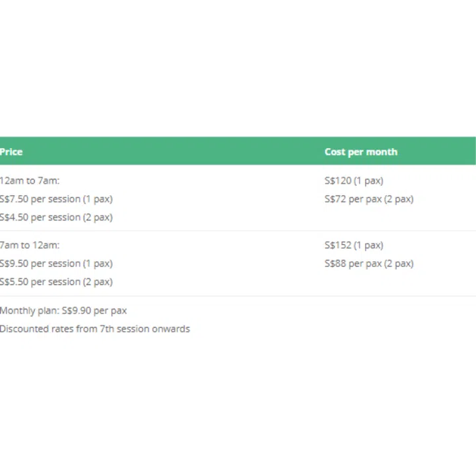The height and width of the screenshot is (476, 476).
Task: Select the S$152 (1 pax) monthly cost
Action: (354, 245)
